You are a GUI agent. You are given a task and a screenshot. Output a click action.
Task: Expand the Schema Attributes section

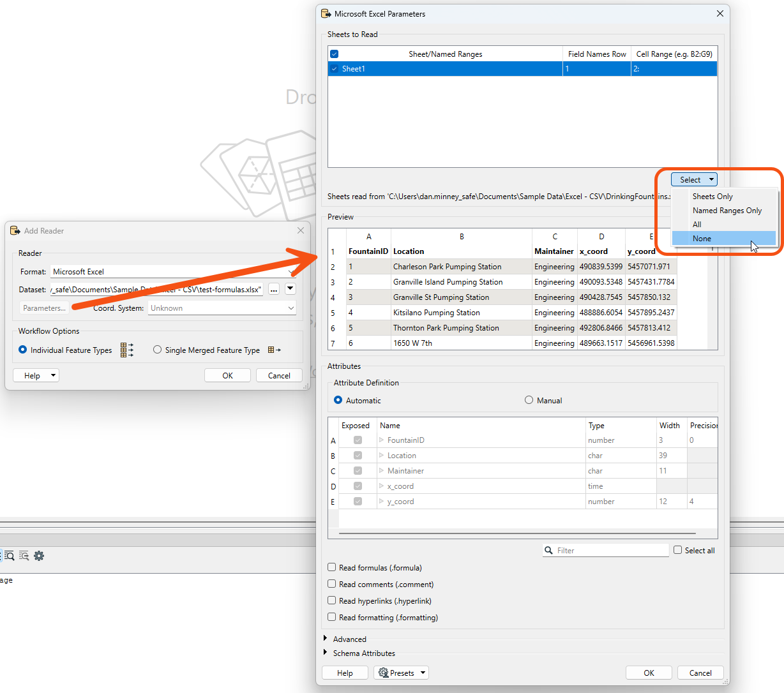coord(326,653)
